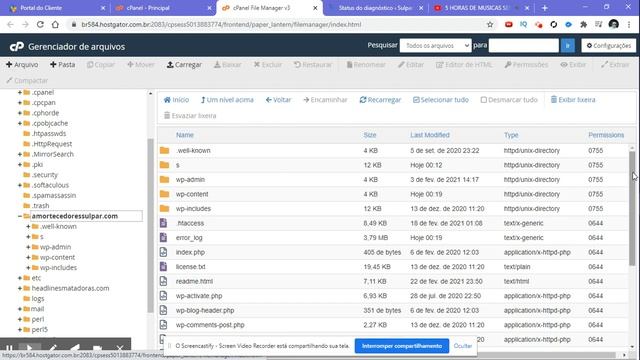Click the Permissões toolbar button
Viewport: 640px width, 360px height.
pyautogui.click(x=526, y=64)
